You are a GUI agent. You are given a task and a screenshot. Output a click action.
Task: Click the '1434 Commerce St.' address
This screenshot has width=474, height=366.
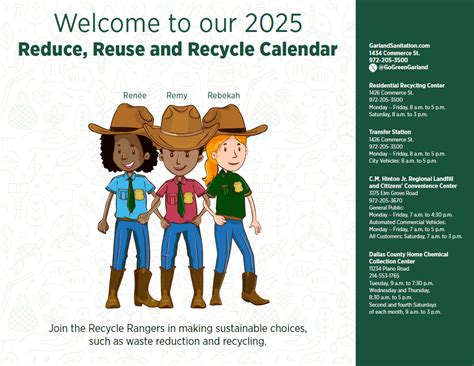click(x=394, y=53)
